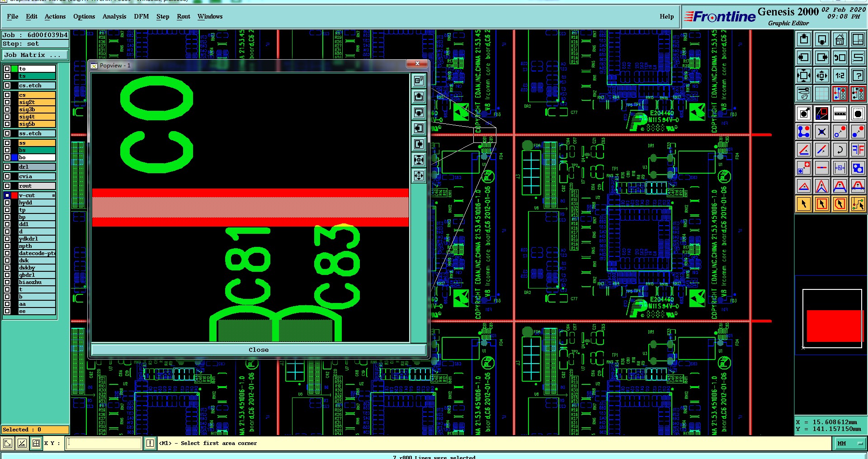Click pan left icon in Popview window

pos(419,128)
